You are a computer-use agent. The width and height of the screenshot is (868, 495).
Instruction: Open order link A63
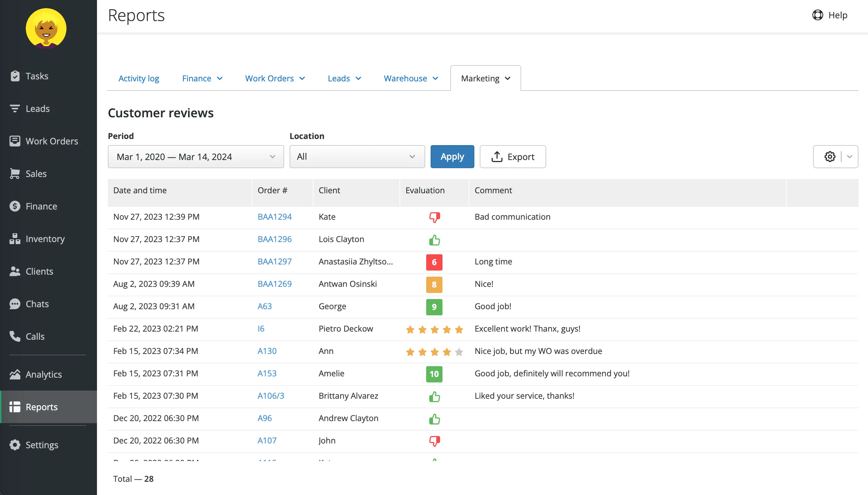pos(264,306)
